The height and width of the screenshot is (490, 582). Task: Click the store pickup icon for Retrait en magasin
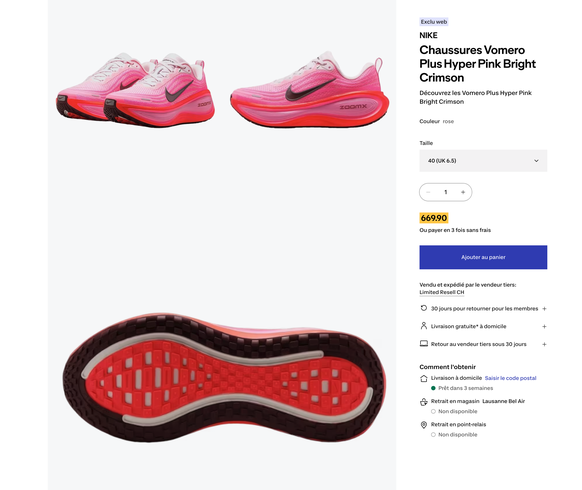click(424, 402)
